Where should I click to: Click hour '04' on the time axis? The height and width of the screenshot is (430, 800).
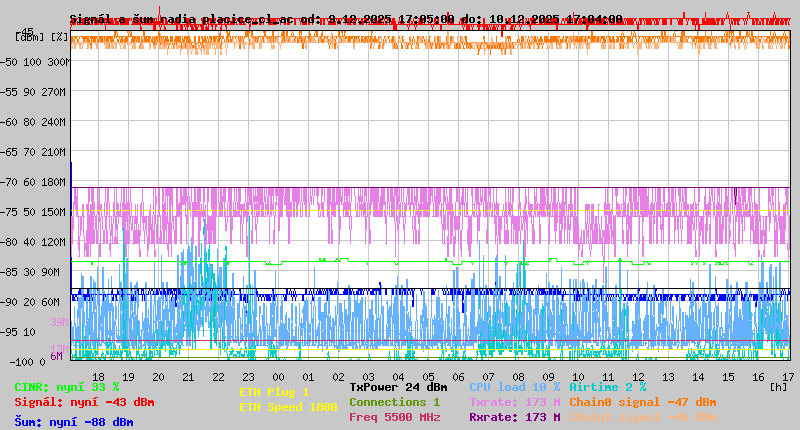[398, 377]
